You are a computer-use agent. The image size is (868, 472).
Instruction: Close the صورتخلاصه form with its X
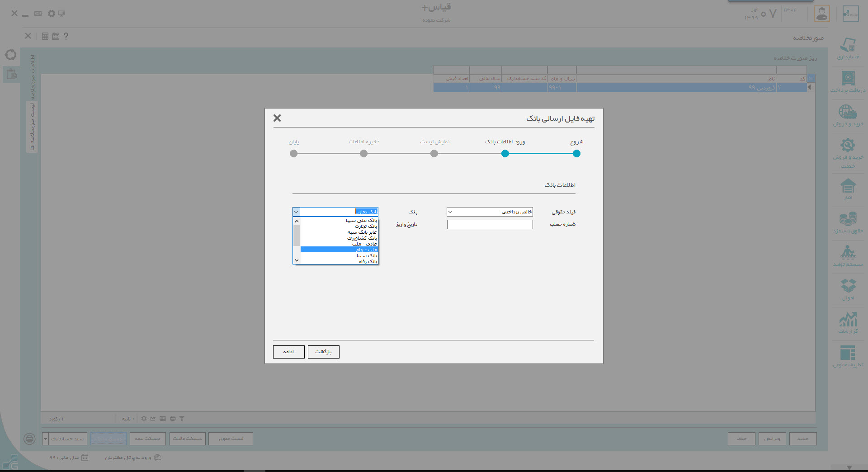tap(28, 36)
